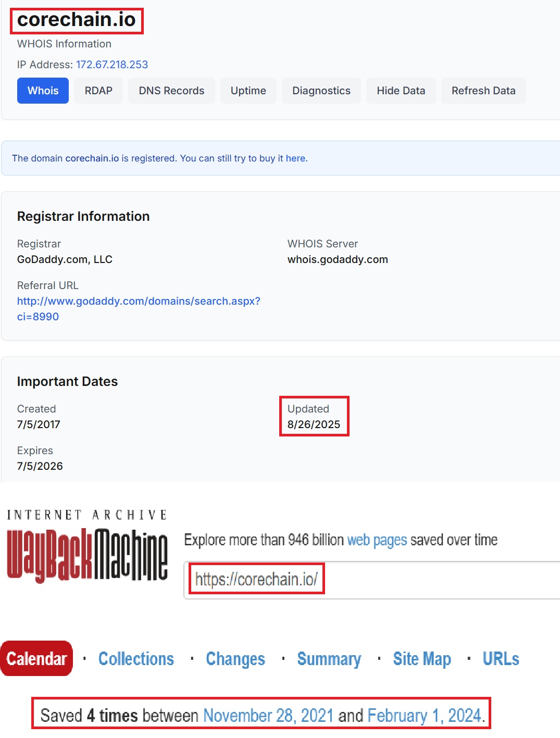Follow the GoDaddy referral URL
The image size is (560, 738).
pyautogui.click(x=139, y=301)
